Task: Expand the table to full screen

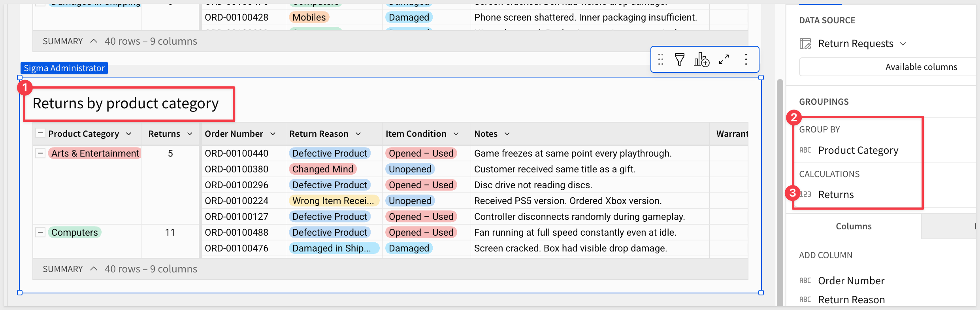Action: click(724, 60)
